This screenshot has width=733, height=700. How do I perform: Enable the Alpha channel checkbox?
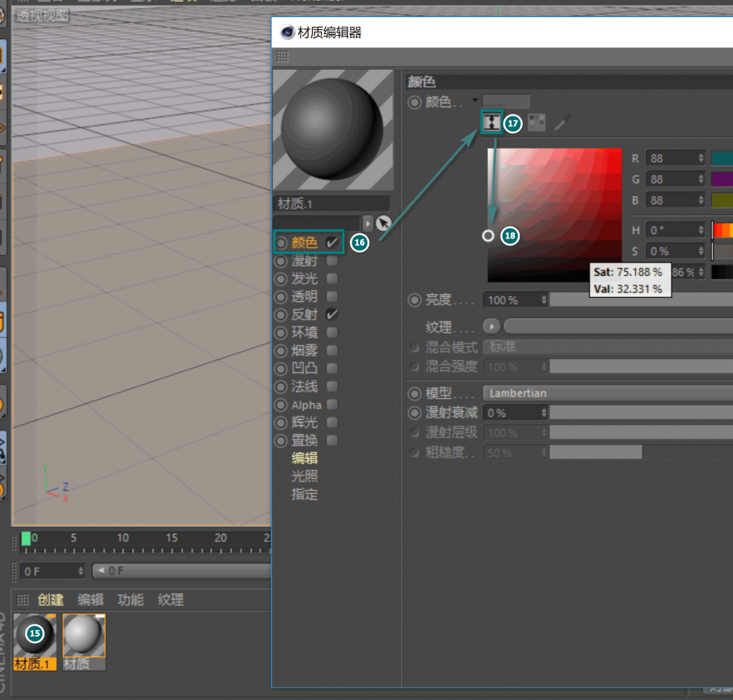pos(332,405)
